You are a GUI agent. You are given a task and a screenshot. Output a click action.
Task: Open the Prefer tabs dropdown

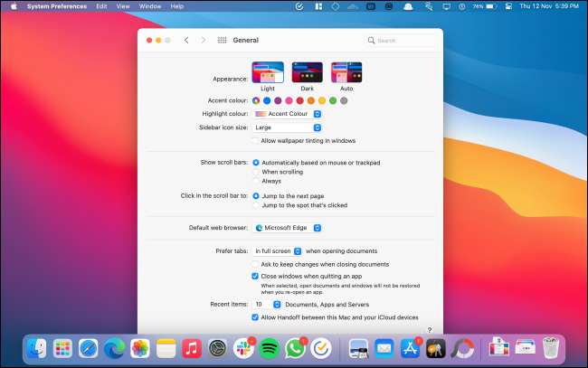click(277, 251)
